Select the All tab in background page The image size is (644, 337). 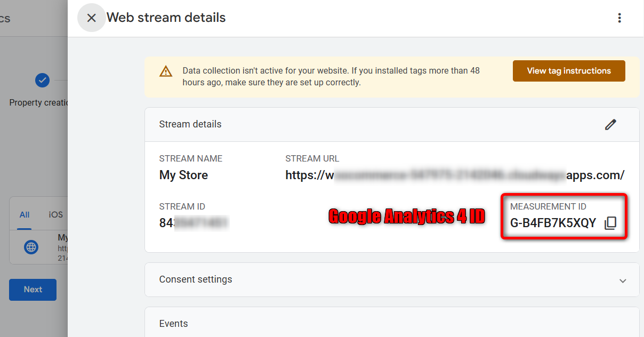(25, 215)
